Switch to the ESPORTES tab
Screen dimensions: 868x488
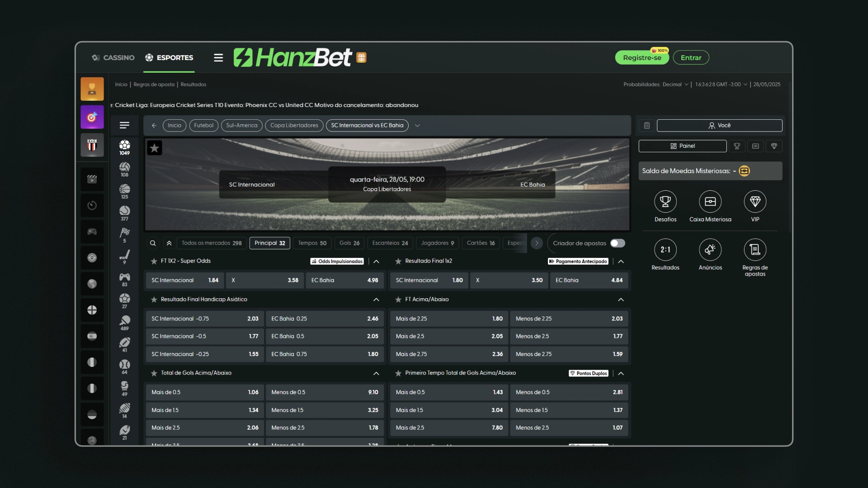(x=169, y=58)
